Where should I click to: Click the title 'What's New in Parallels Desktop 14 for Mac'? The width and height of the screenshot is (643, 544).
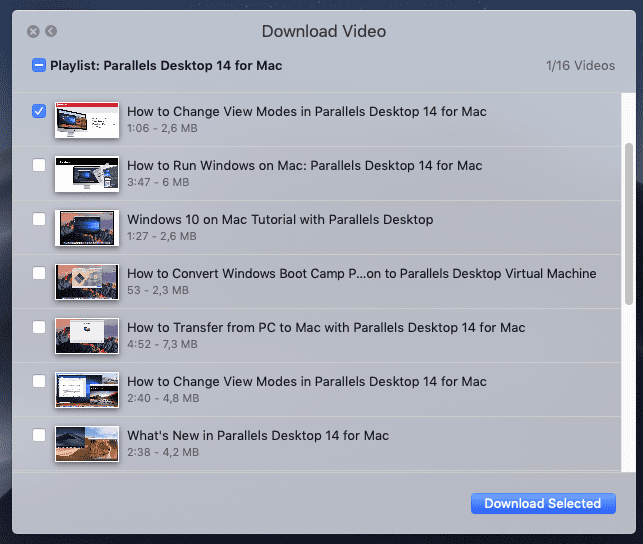[258, 436]
